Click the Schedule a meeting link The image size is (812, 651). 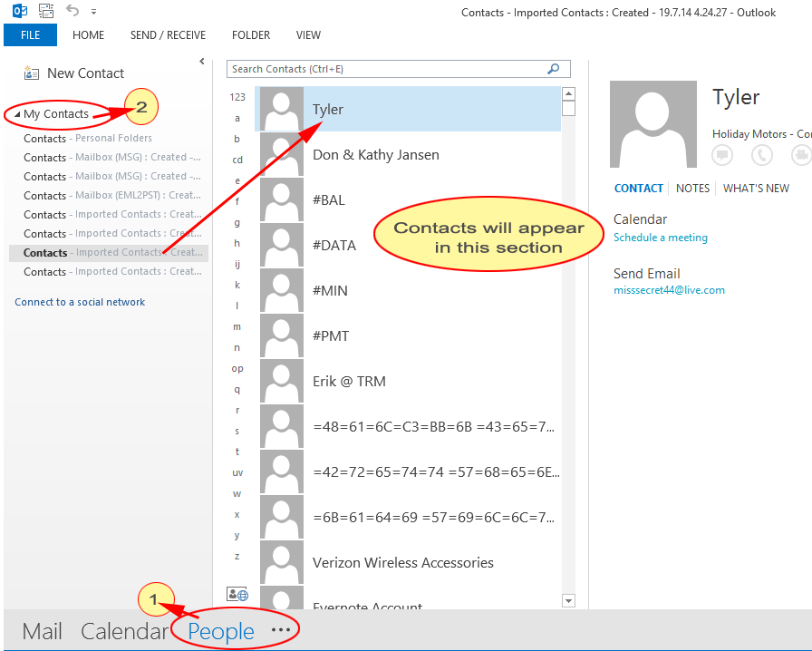coord(661,238)
